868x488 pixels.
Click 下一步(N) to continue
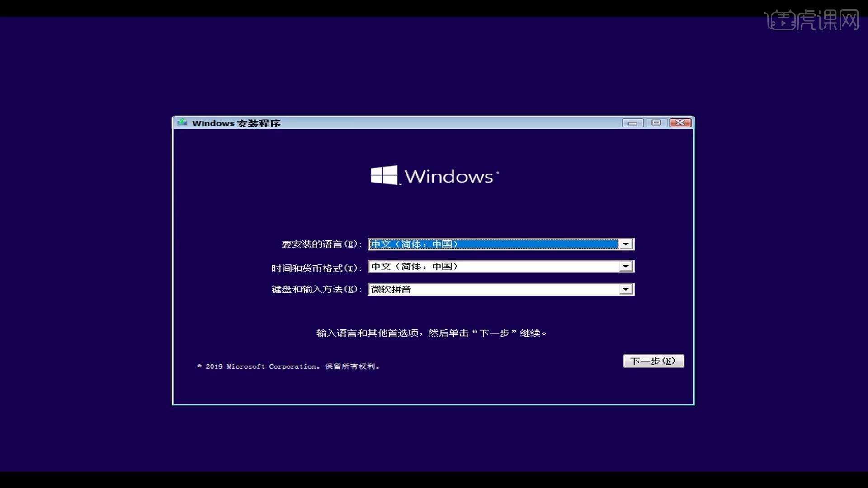coord(653,361)
